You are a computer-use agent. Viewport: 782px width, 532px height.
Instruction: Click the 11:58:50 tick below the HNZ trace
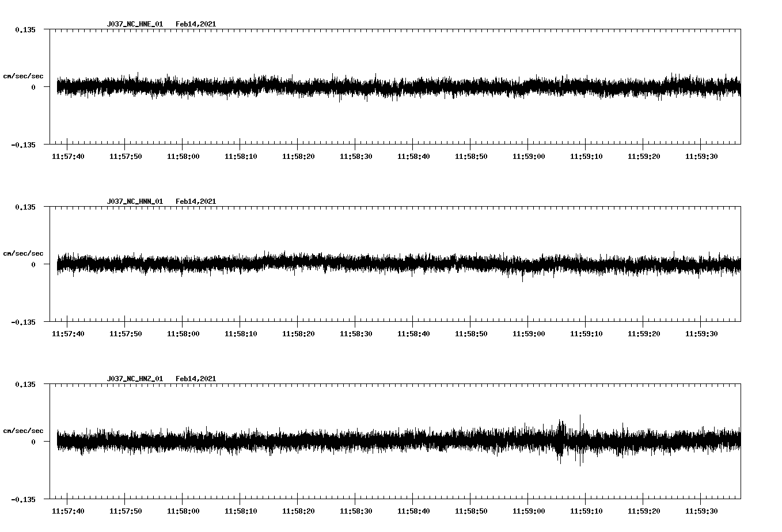point(470,510)
